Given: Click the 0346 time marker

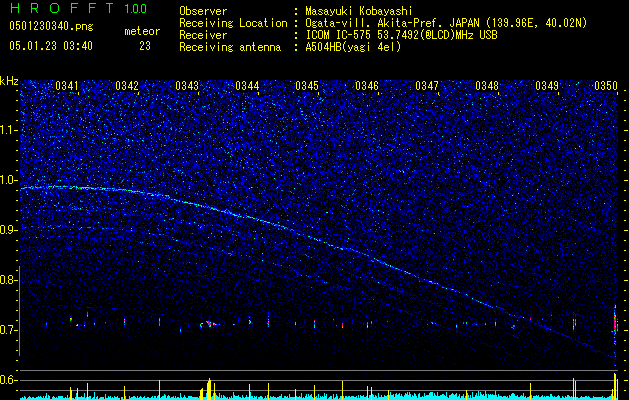Looking at the screenshot, I should 367,86.
